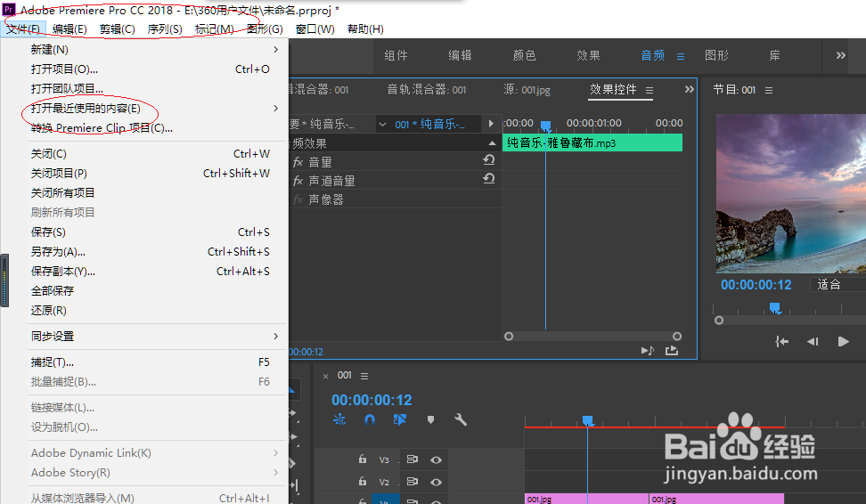Open the 适合 zoom level dropdown
Viewport: 866px width, 504px height.
pos(837,285)
